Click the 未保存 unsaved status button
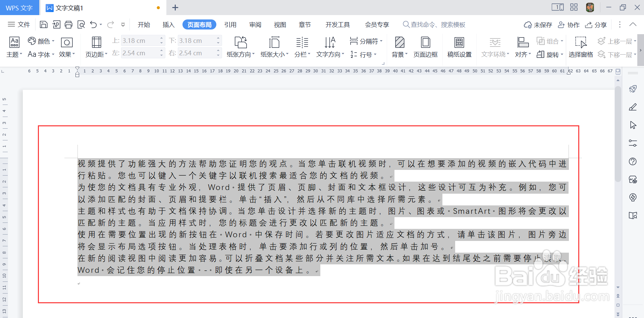This screenshot has height=318, width=644. coord(538,25)
